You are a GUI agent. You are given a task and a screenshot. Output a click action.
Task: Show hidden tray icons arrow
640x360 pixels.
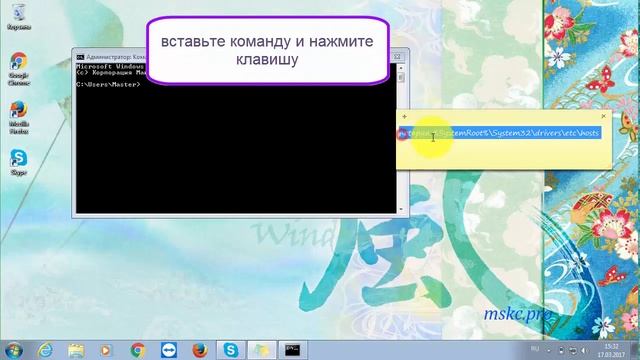click(549, 350)
